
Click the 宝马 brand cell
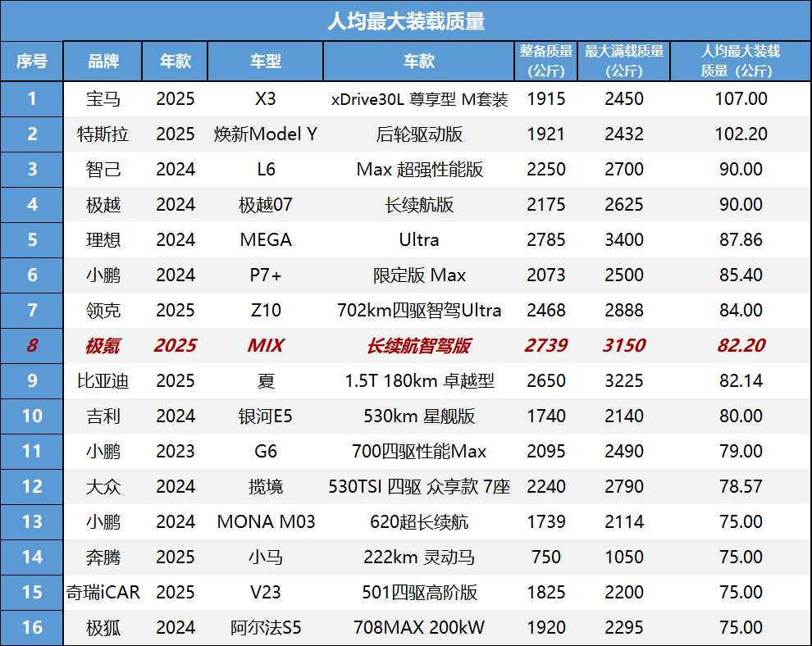point(103,99)
